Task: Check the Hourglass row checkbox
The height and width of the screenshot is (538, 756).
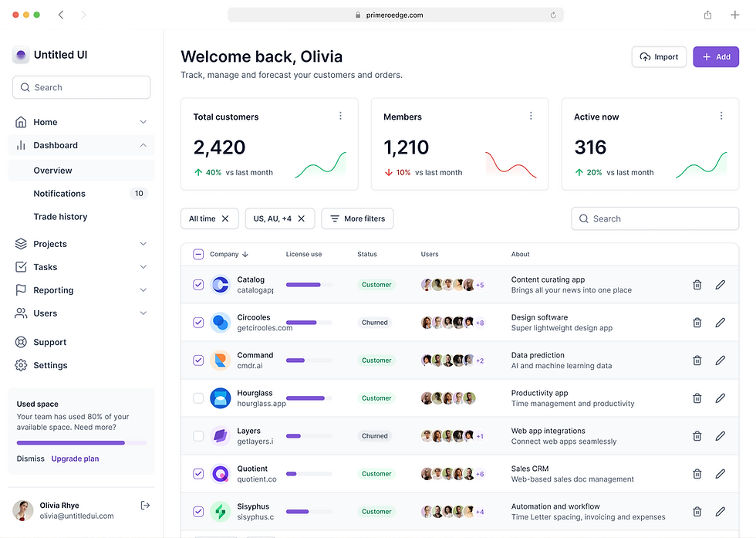Action: [198, 398]
